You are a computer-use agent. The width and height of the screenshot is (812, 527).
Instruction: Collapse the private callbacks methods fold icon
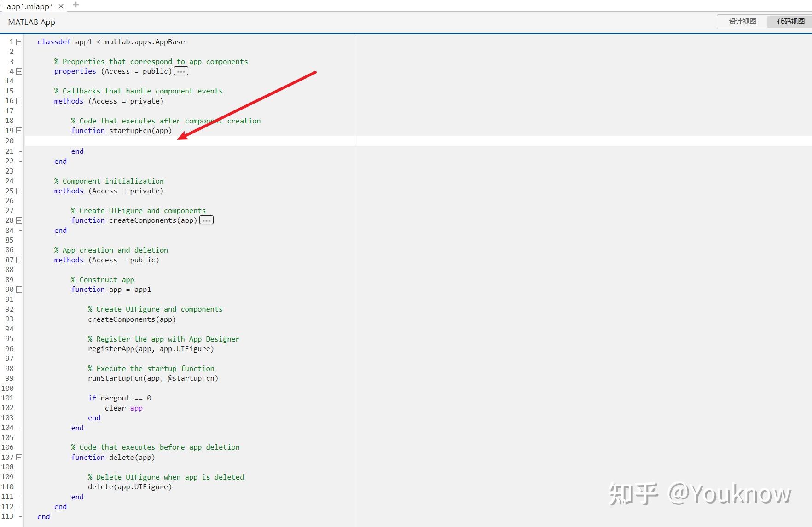[x=19, y=101]
